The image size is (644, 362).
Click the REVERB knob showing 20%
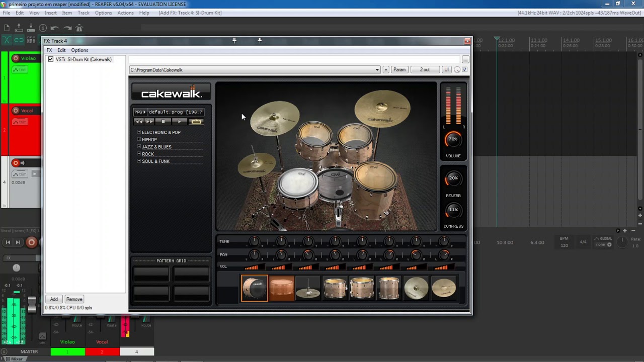(453, 178)
